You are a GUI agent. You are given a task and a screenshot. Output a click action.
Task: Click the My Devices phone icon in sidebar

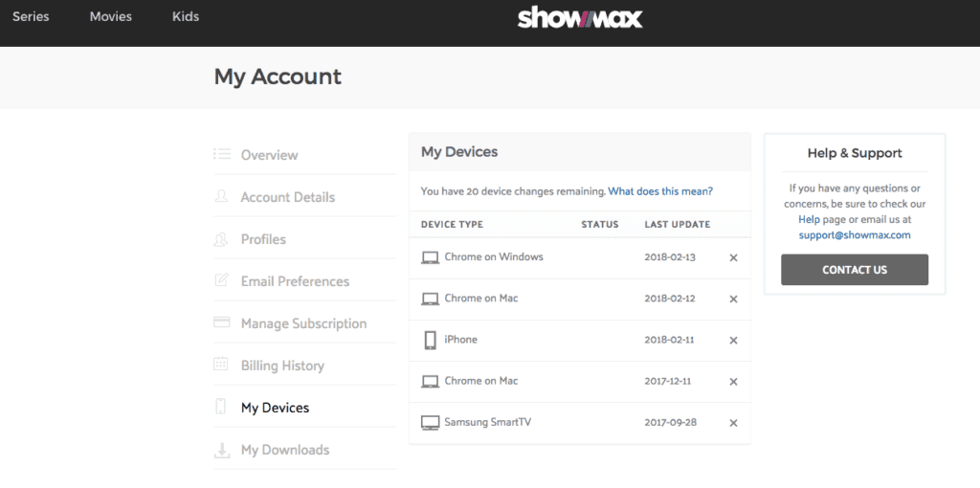[x=221, y=407]
